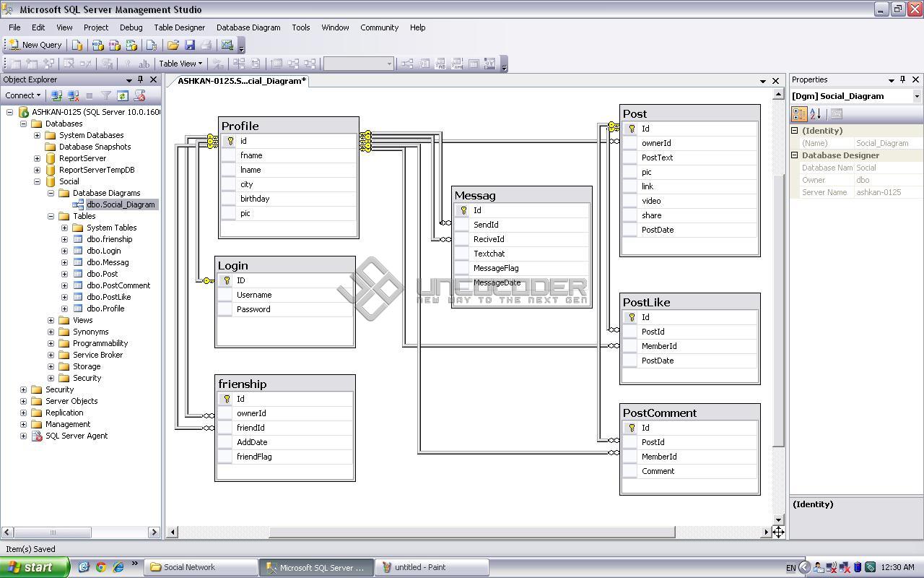
Task: Click the Refresh icon in Object Explorer
Action: point(123,95)
